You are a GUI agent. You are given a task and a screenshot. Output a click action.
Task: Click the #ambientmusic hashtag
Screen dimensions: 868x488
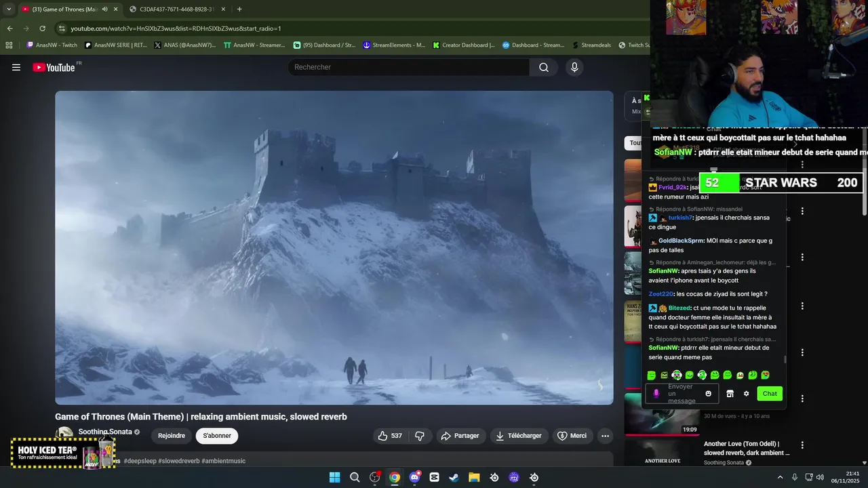[224, 461]
